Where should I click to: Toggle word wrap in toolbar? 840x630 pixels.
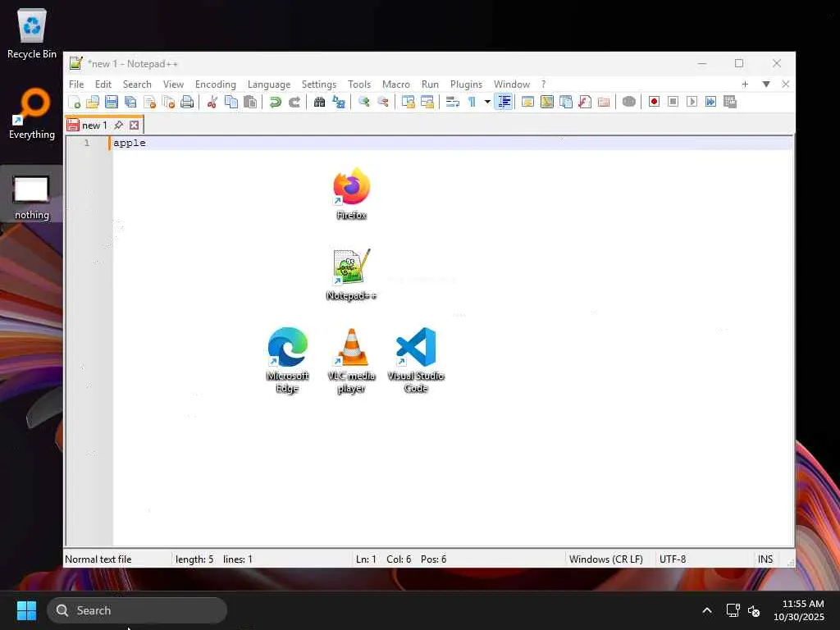[452, 102]
